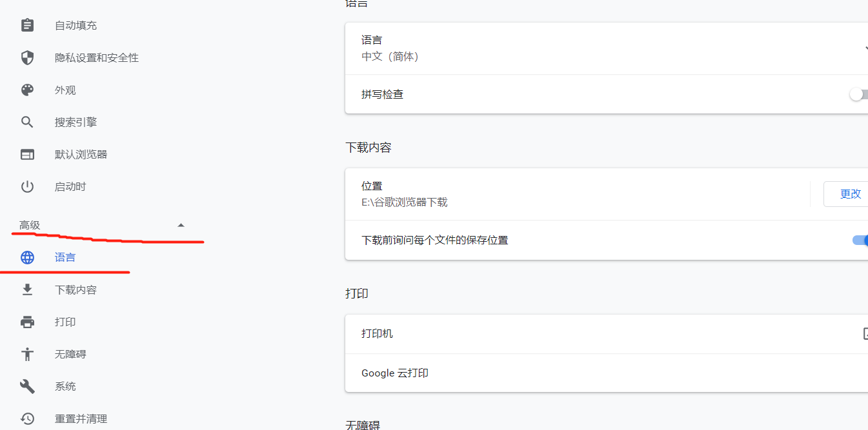Toggle the 拼写检查 spell check switch
868x430 pixels.
[x=858, y=94]
